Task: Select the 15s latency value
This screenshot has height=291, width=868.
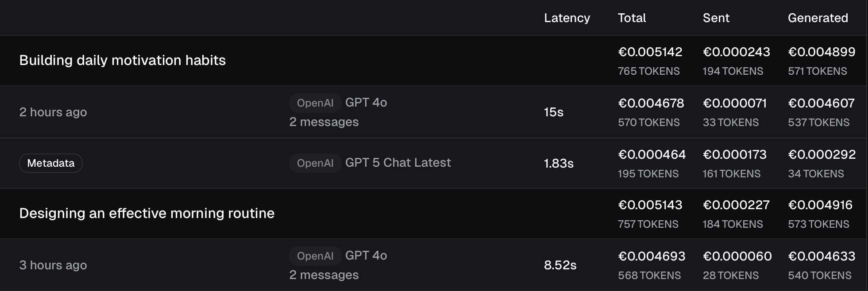Action: coord(553,112)
